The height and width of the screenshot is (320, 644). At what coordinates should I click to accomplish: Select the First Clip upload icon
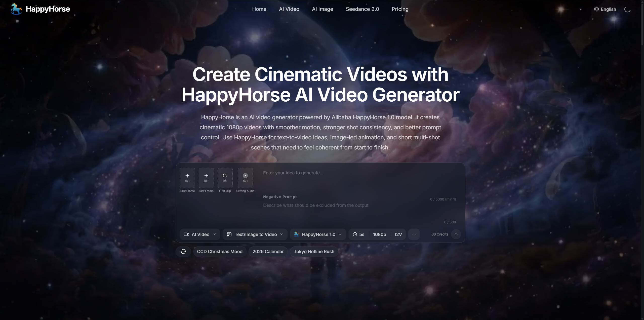(x=225, y=178)
